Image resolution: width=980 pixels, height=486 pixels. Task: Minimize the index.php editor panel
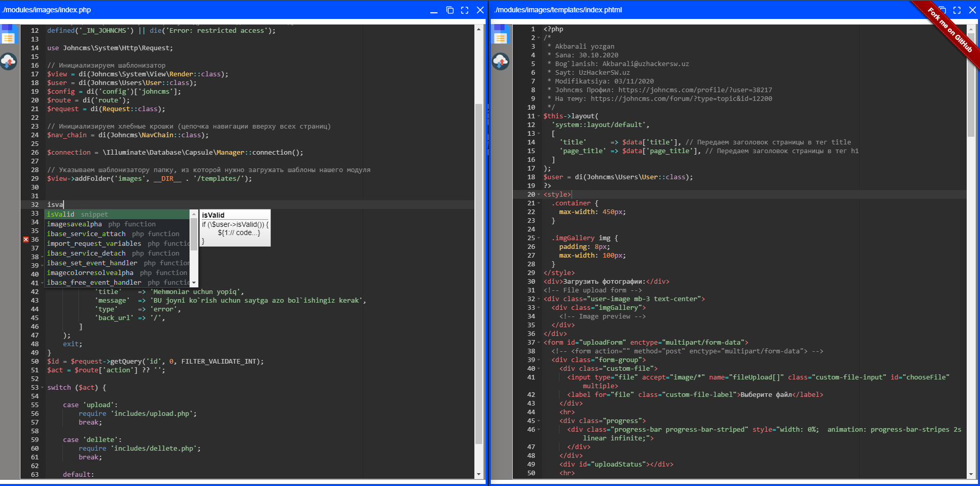(x=434, y=10)
